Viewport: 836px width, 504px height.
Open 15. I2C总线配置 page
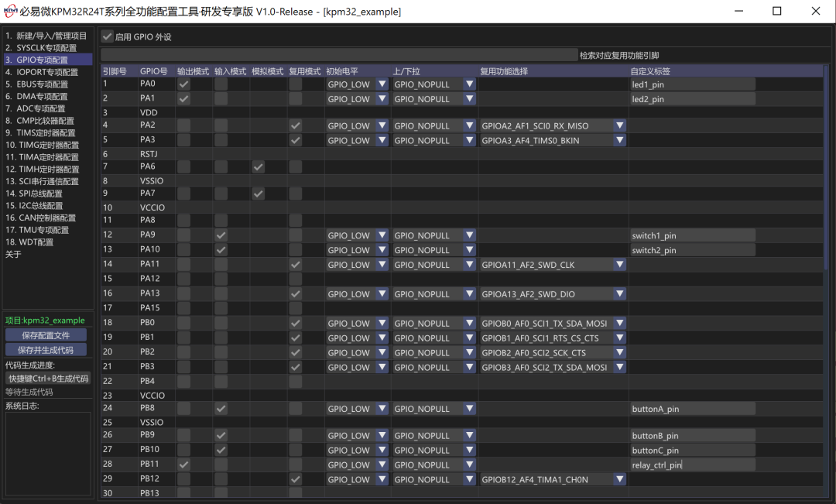[x=47, y=205]
